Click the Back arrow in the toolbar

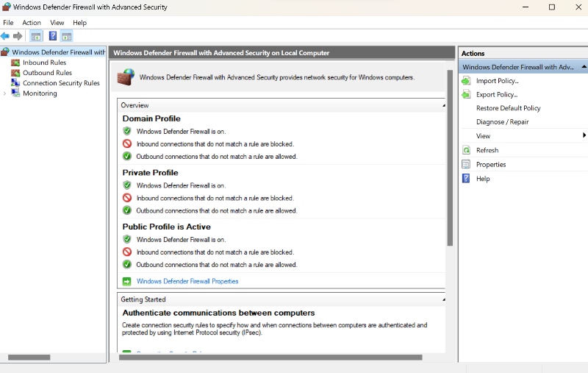(x=5, y=36)
